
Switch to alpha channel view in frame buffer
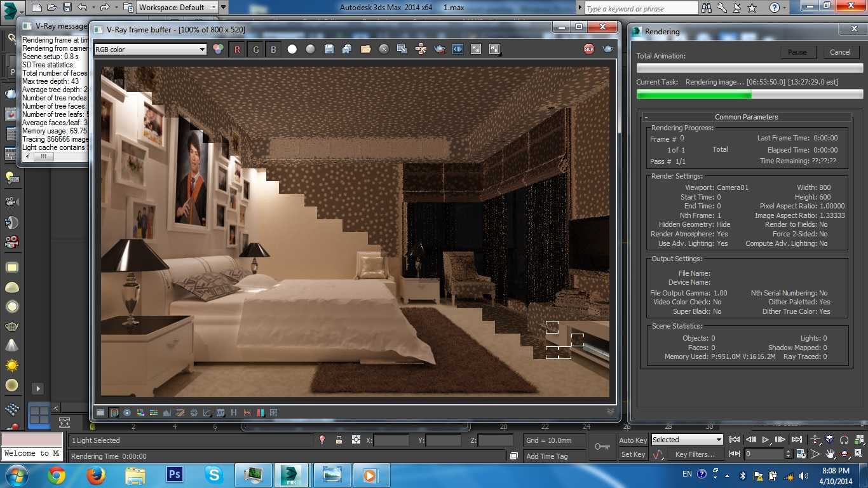(x=292, y=49)
